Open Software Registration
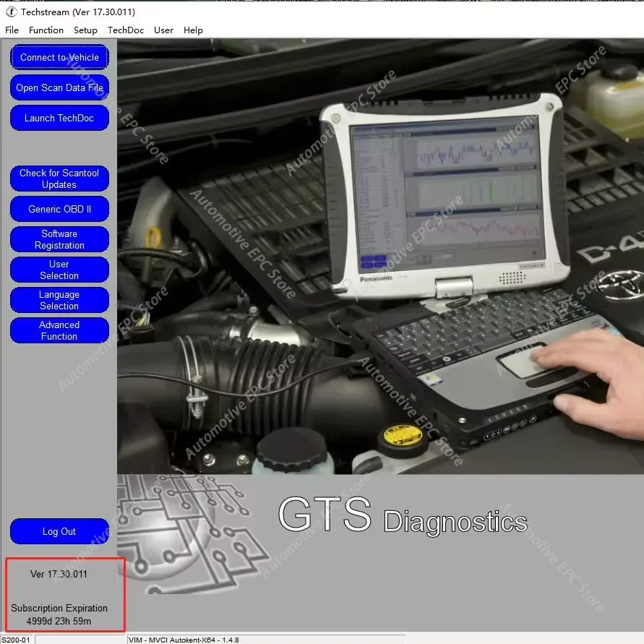 59,239
